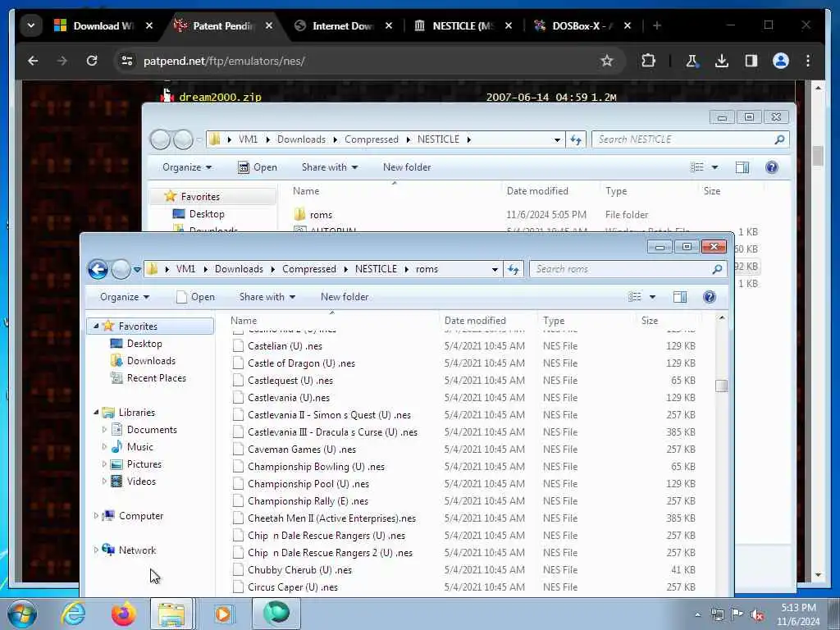Click Open button in roms window toolbar
The height and width of the screenshot is (630, 840).
coord(195,297)
